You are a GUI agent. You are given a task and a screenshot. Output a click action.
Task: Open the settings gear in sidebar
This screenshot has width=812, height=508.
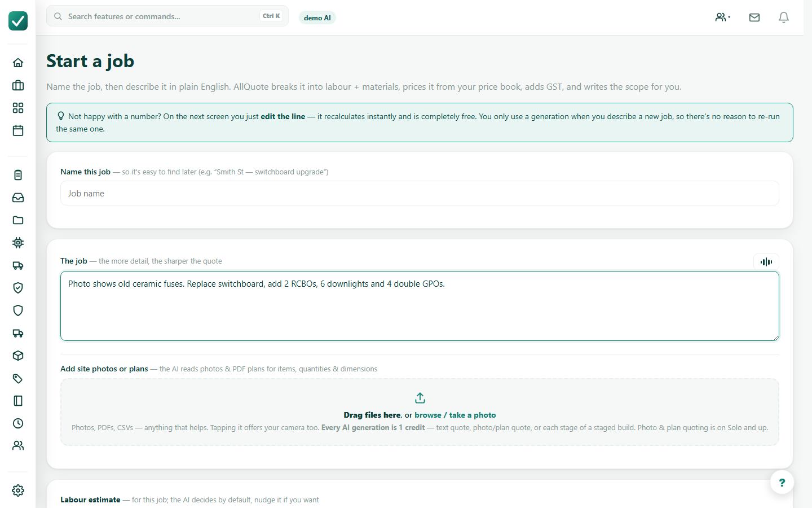[x=18, y=491]
